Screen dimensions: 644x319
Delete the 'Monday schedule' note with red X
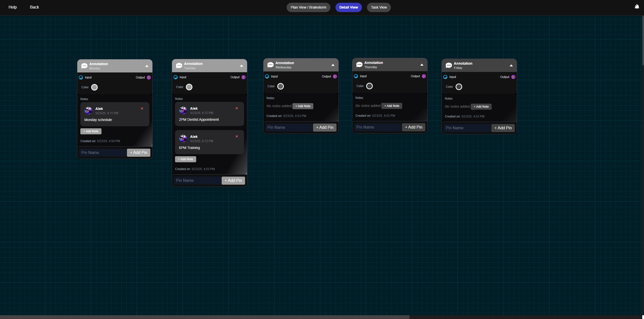[142, 108]
